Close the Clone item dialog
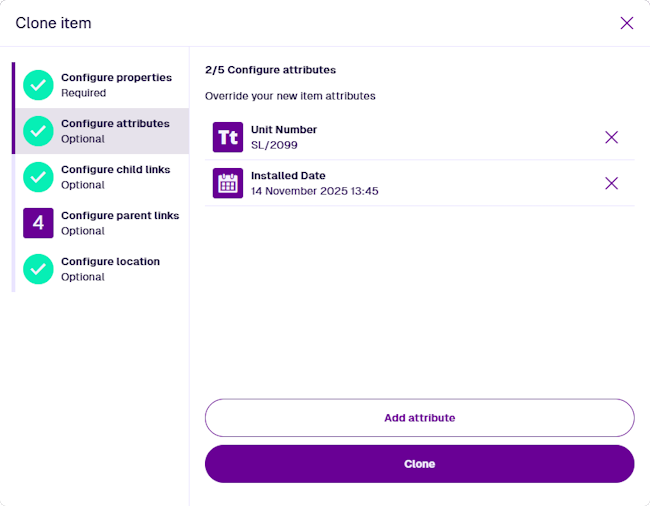This screenshot has width=650, height=506. (x=627, y=23)
